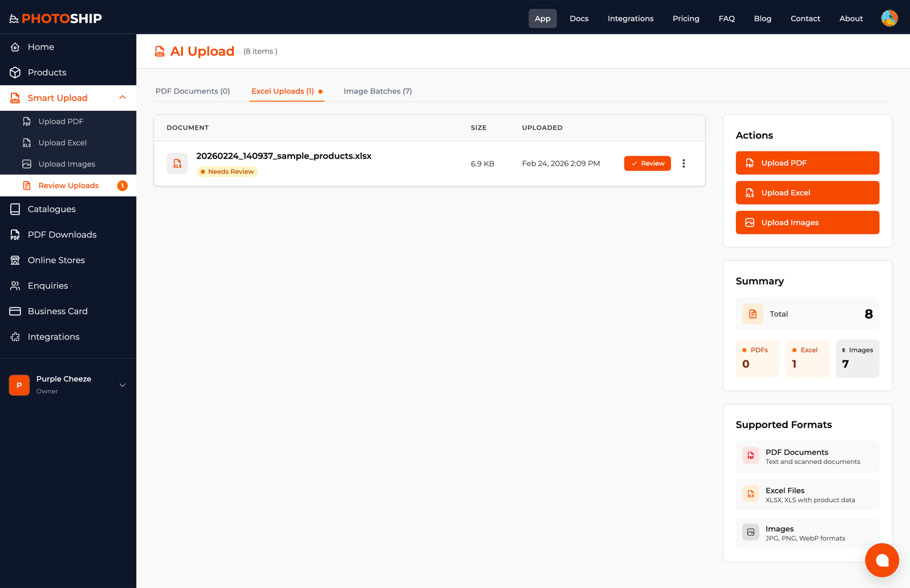Open the Pricing page from the top menu
Image resolution: width=910 pixels, height=588 pixels.
pyautogui.click(x=686, y=18)
